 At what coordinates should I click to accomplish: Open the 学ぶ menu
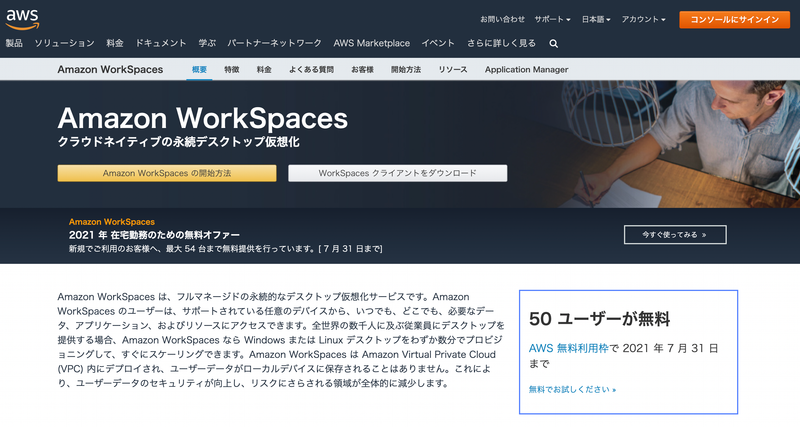[x=207, y=43]
